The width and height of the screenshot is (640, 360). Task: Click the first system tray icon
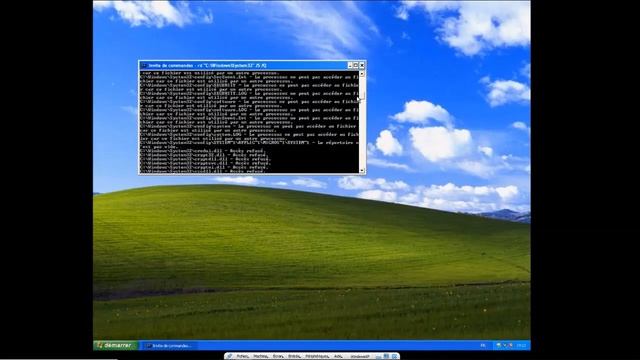[x=498, y=345]
